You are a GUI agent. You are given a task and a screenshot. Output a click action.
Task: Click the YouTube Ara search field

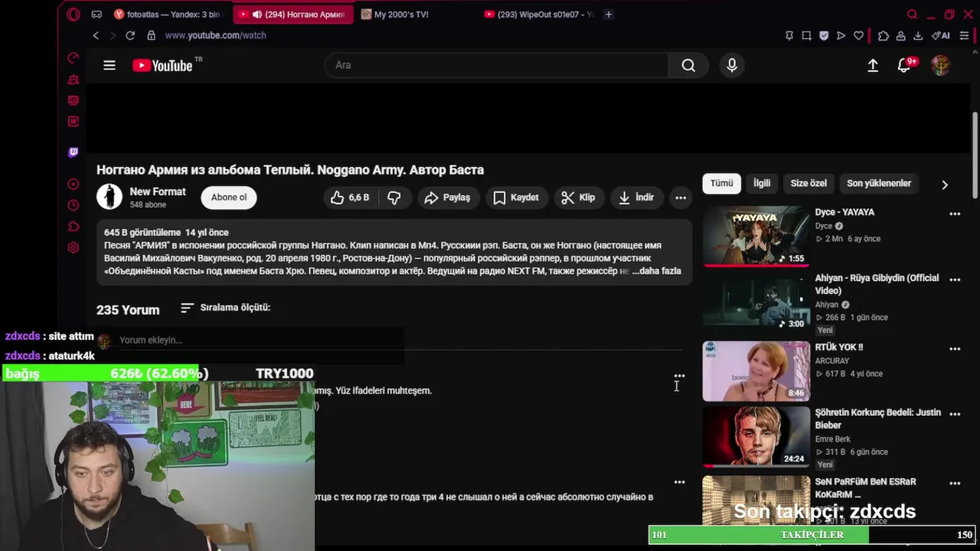[x=496, y=65]
